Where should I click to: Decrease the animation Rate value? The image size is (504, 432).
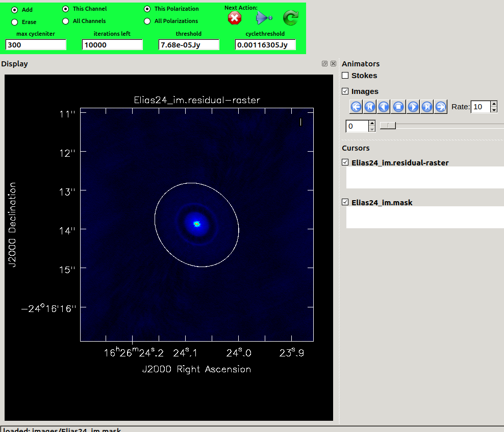[494, 110]
